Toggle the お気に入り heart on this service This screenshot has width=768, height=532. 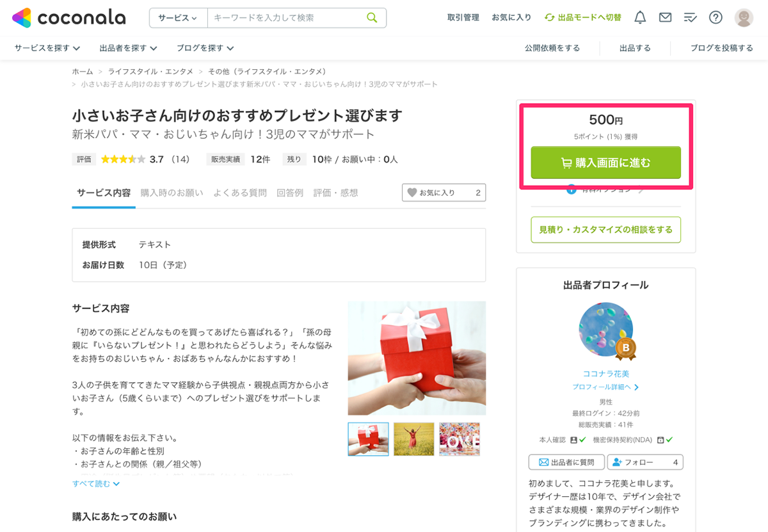[x=443, y=192]
